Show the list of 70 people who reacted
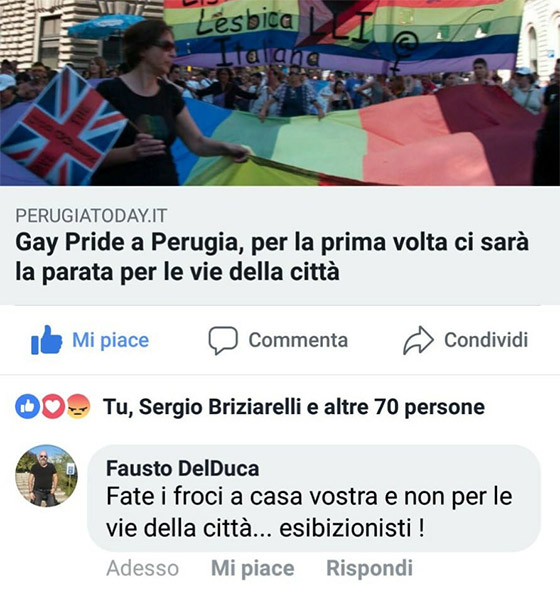Image resolution: width=560 pixels, height=600 pixels. (x=404, y=407)
